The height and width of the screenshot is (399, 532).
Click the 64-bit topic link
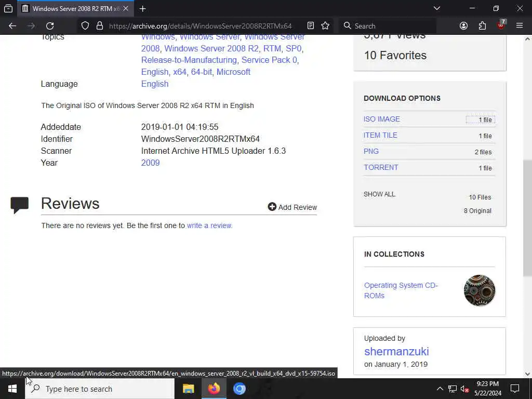202,72
